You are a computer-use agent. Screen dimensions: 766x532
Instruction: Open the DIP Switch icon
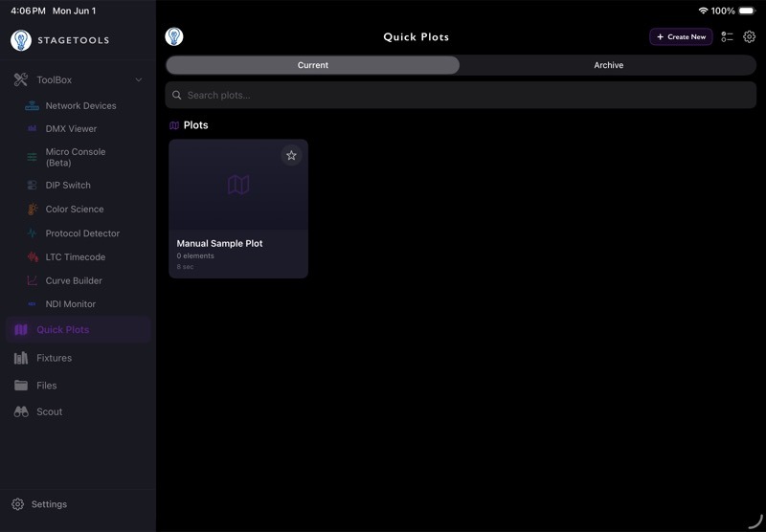point(32,185)
